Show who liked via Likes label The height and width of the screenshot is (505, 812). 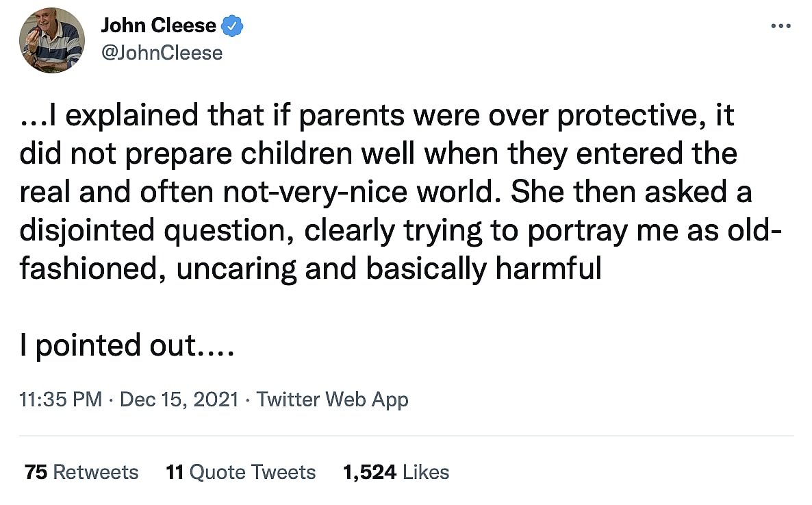coord(426,472)
